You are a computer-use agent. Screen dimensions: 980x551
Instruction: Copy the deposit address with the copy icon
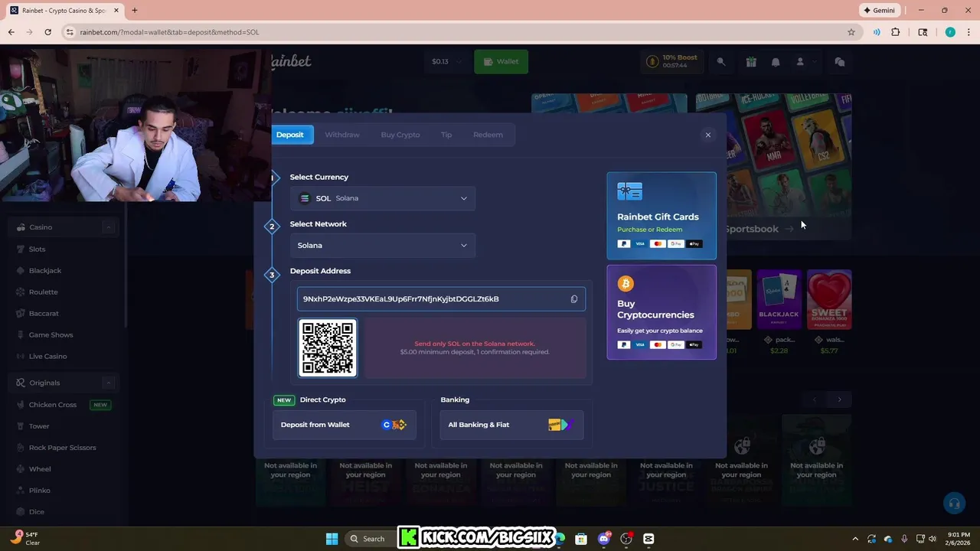point(574,299)
